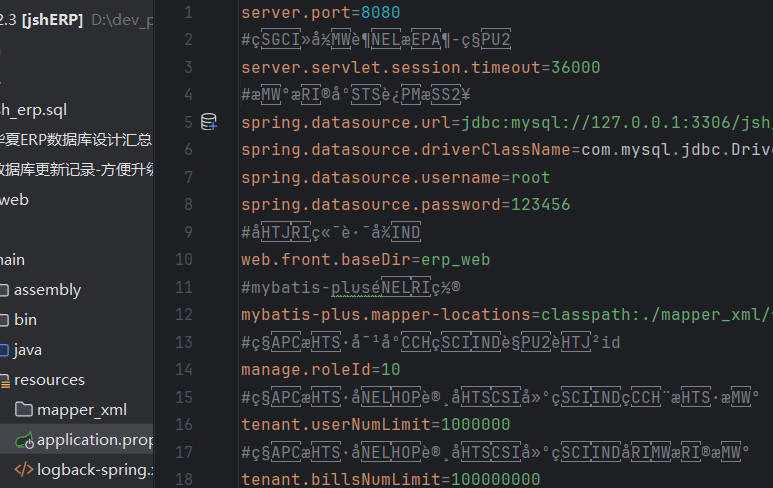The image size is (773, 488).
Task: Select the main folder in project tree
Action: [x=12, y=260]
